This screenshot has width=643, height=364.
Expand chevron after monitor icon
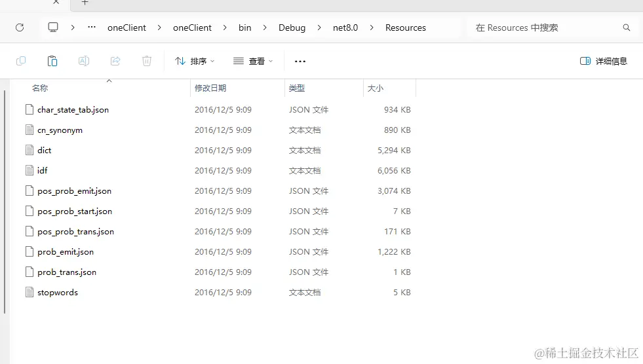tap(73, 27)
